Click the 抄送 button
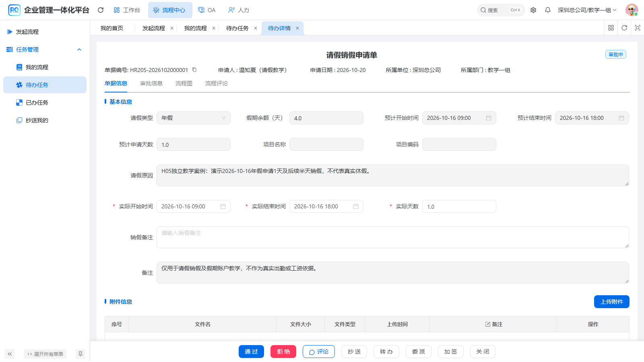The image size is (644, 362). (354, 352)
